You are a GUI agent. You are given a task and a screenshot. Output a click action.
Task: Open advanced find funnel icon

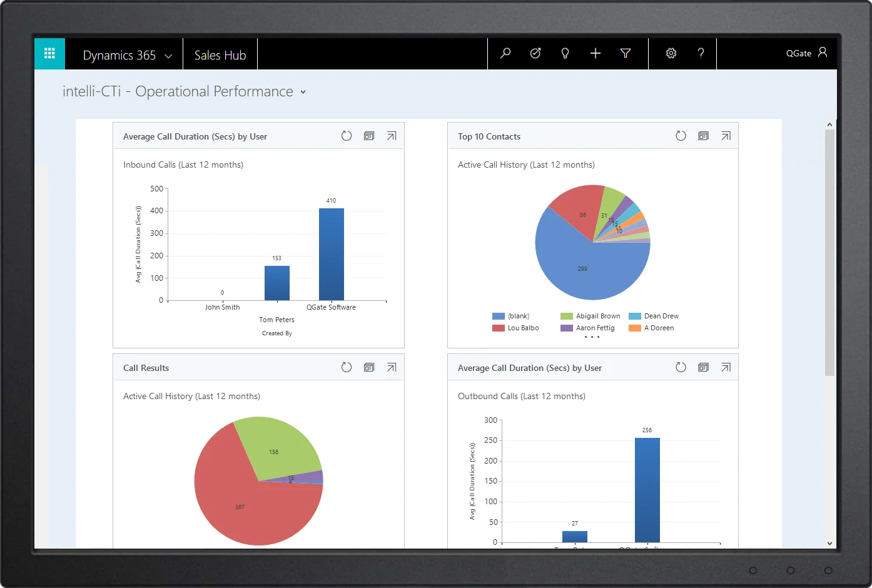pyautogui.click(x=626, y=53)
